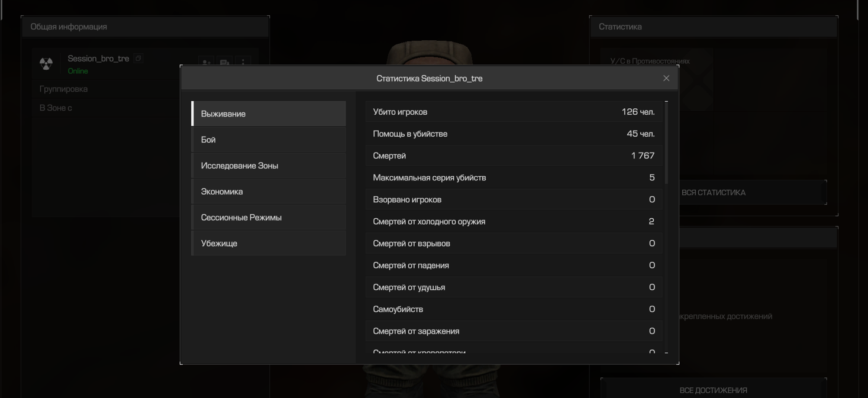Click the add friend icon

click(x=206, y=63)
